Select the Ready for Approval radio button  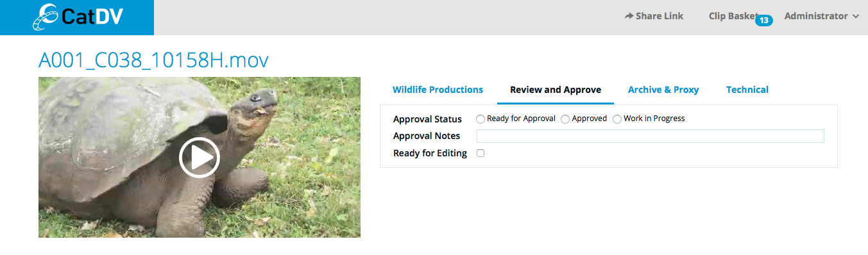(x=481, y=119)
